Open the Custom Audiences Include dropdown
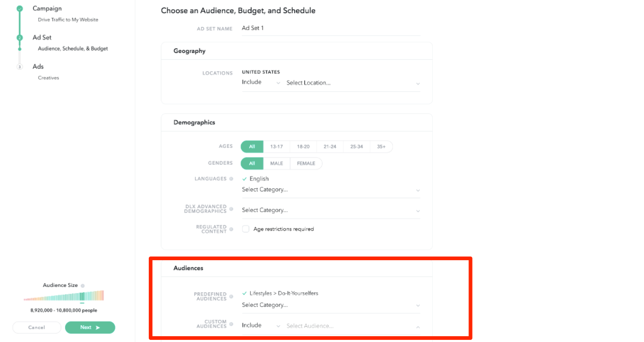644x342 pixels. (261, 326)
